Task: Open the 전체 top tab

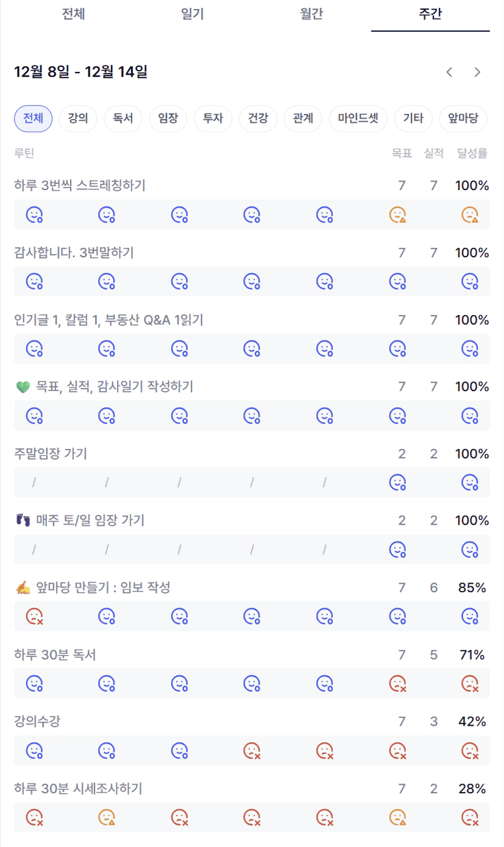Action: coord(73,15)
